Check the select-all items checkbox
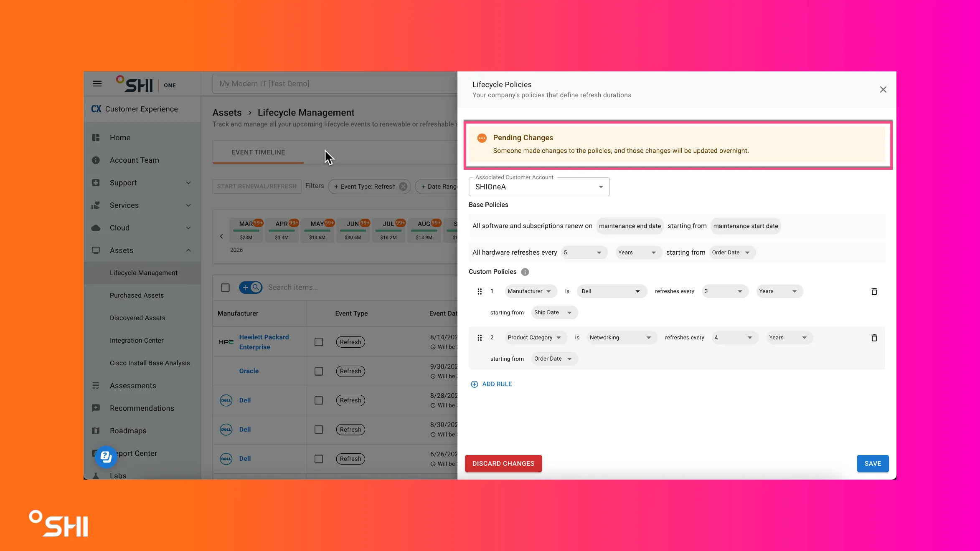This screenshot has width=980, height=551. (x=225, y=288)
